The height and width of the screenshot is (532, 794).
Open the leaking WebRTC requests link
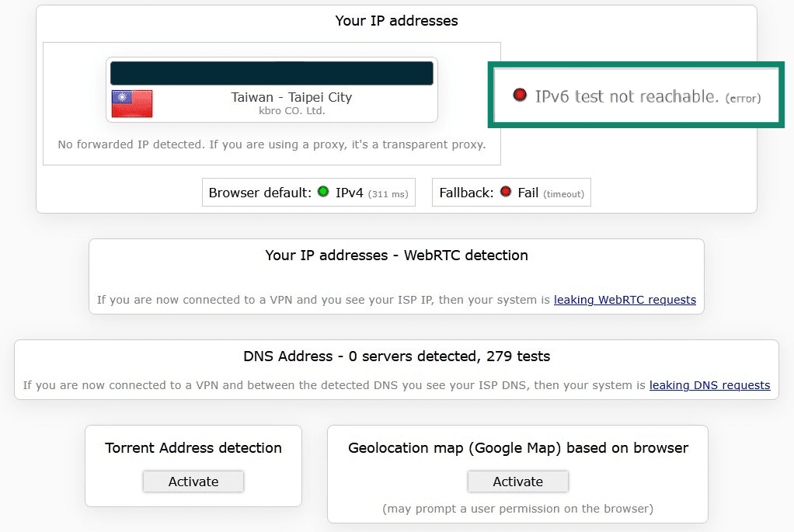pyautogui.click(x=625, y=300)
